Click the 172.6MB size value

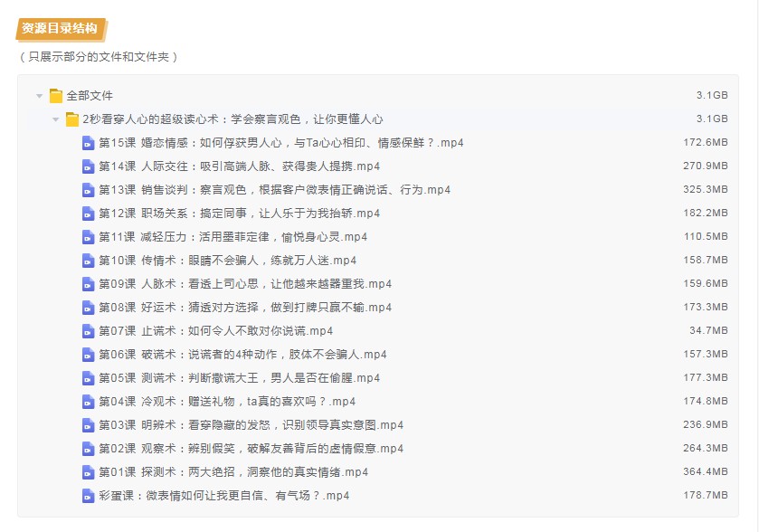coord(706,142)
